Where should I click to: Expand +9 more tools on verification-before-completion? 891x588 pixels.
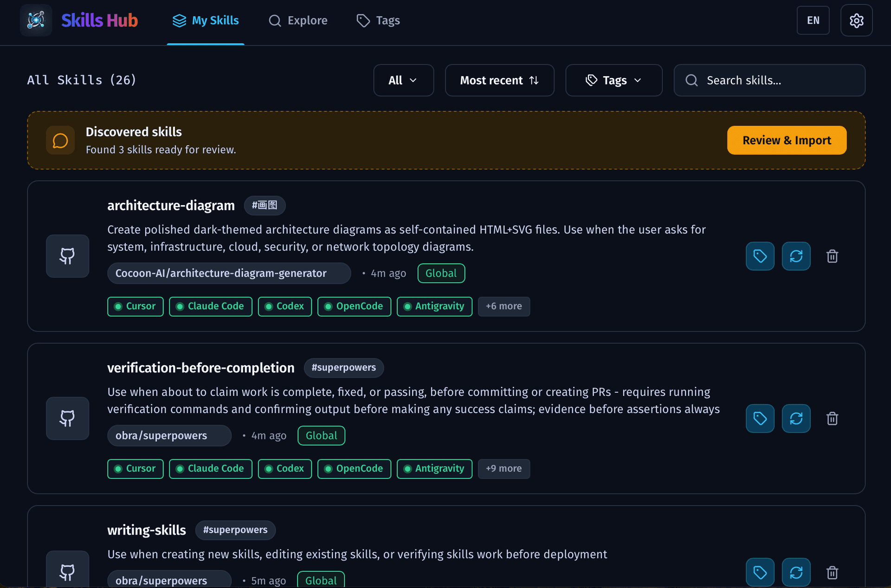coord(504,469)
